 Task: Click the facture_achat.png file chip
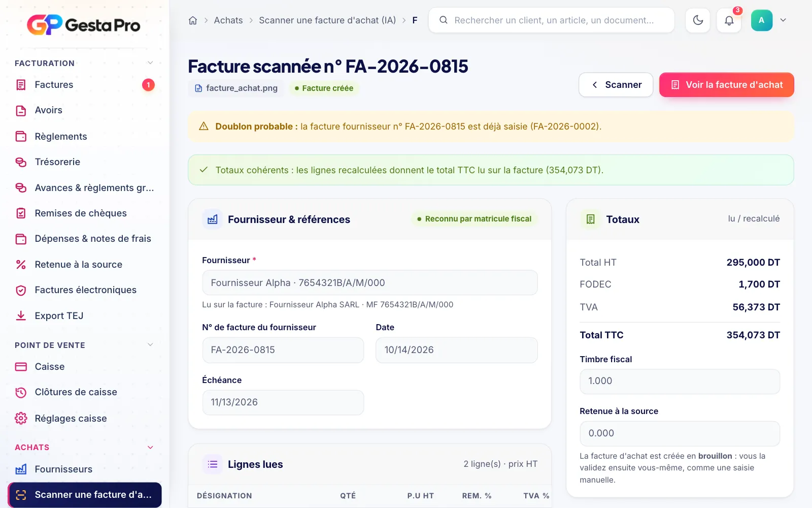(x=236, y=88)
